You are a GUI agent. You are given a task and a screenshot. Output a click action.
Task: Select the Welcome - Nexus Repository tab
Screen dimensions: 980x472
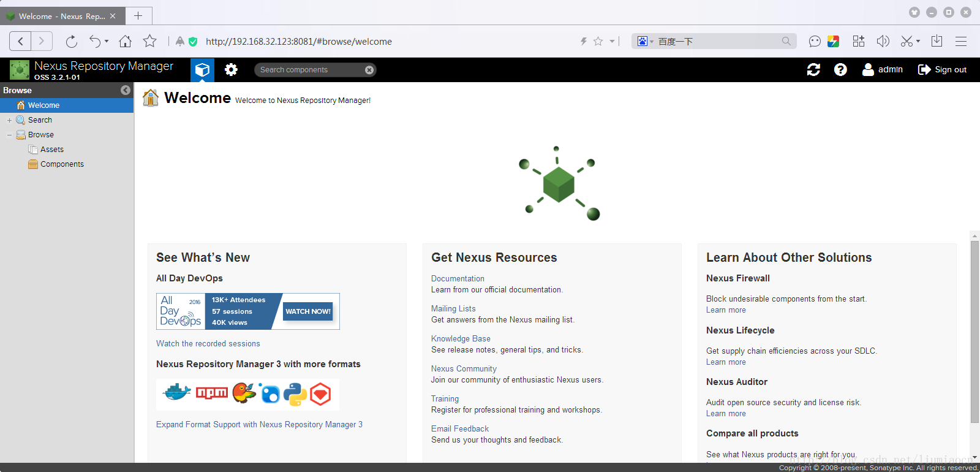pyautogui.click(x=61, y=16)
